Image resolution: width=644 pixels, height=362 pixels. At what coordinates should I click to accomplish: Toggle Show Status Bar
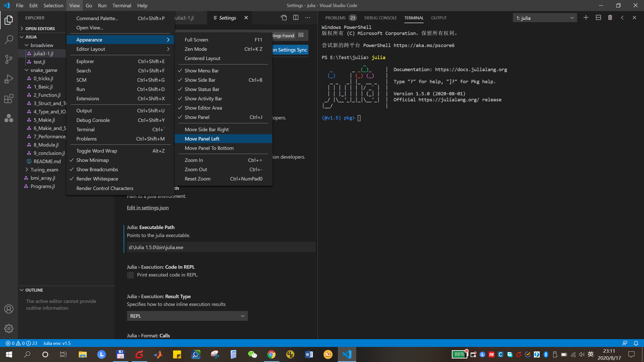click(223, 89)
